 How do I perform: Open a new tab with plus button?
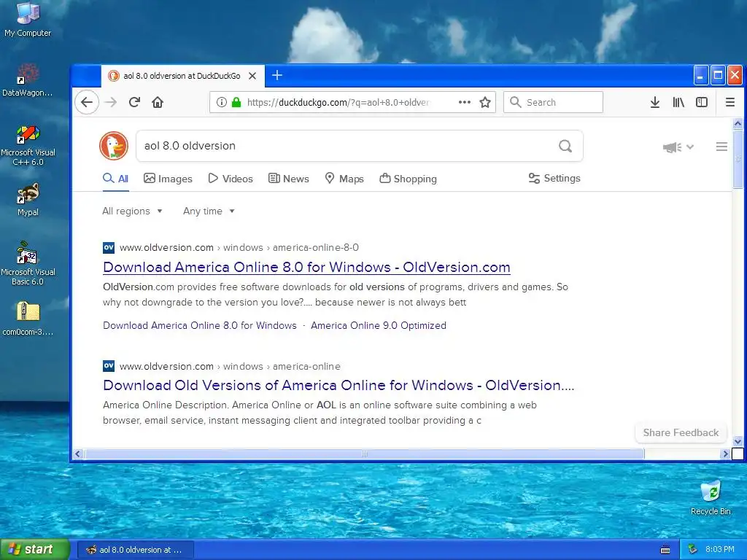pos(276,75)
